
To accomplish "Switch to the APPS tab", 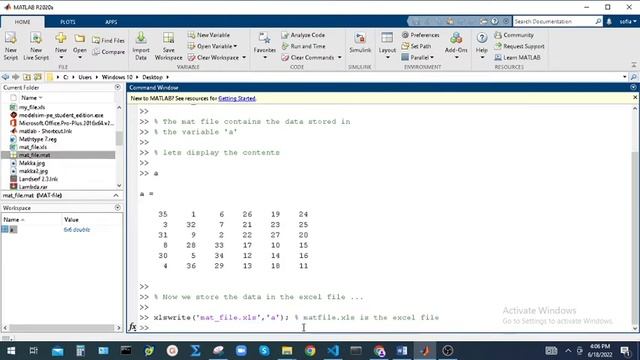I will click(111, 22).
